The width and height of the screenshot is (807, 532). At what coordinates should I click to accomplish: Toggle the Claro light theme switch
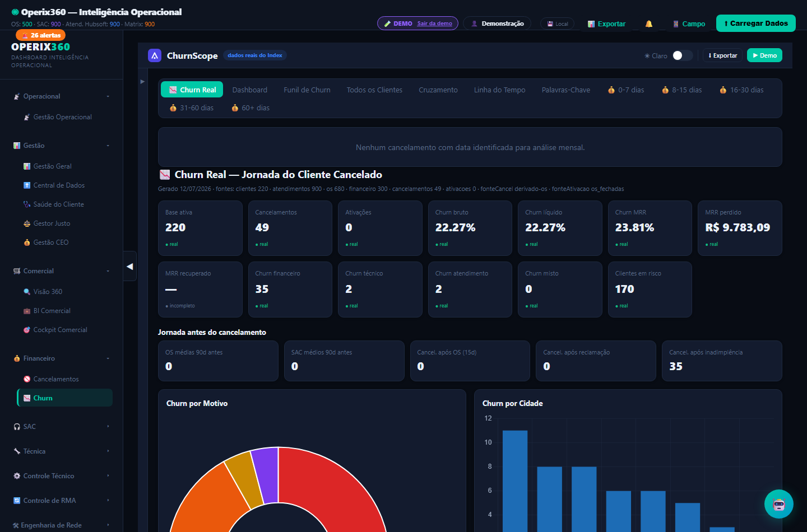tap(683, 55)
